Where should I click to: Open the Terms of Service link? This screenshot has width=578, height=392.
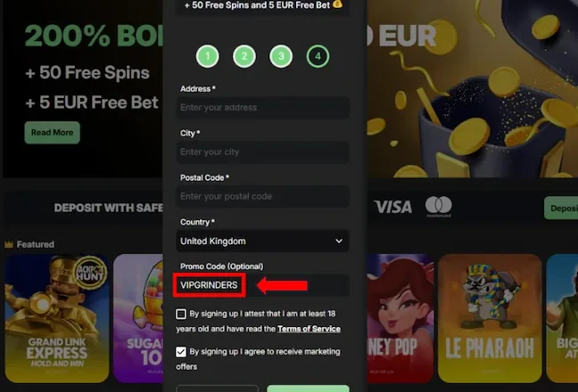[309, 329]
